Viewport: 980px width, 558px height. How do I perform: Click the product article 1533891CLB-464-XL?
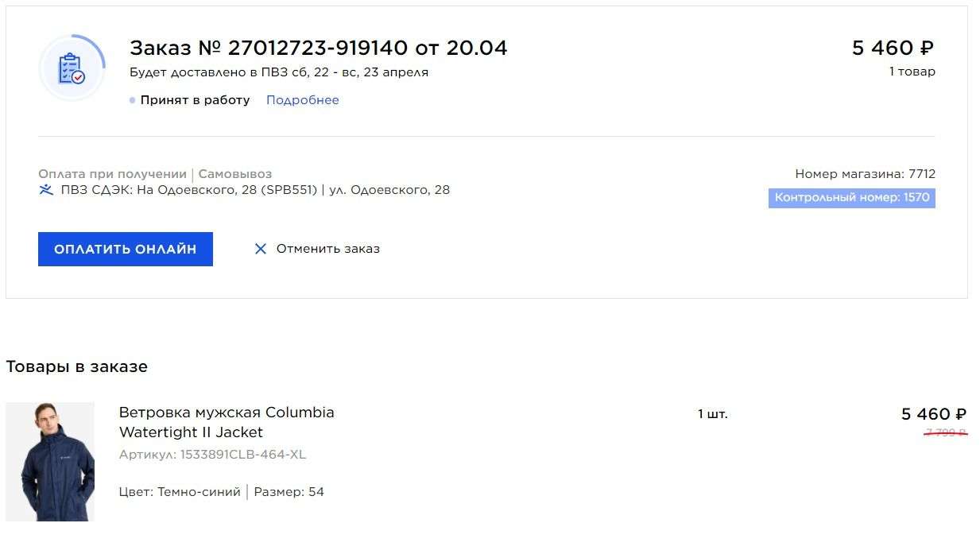tap(212, 455)
